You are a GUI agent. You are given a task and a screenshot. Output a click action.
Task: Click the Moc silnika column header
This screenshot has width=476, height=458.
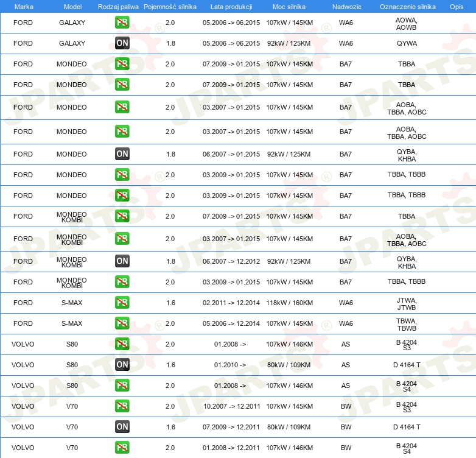pyautogui.click(x=289, y=7)
